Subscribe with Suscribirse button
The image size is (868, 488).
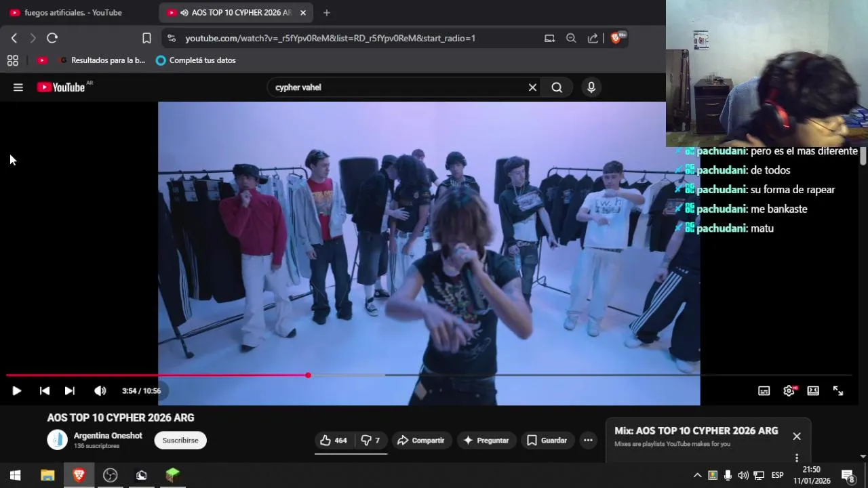pyautogui.click(x=180, y=441)
